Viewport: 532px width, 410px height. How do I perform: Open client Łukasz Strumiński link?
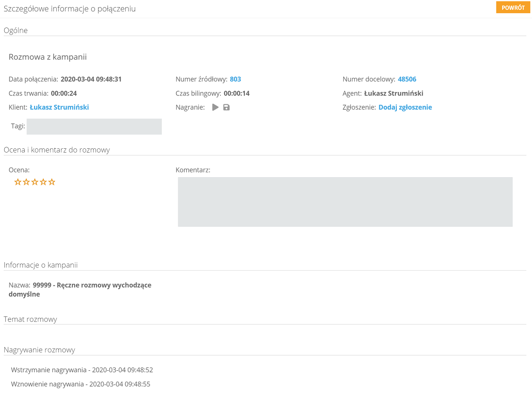coord(60,107)
